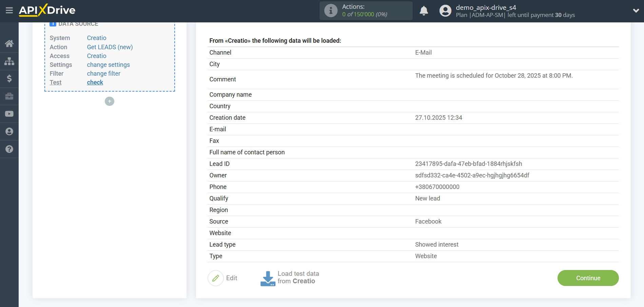The height and width of the screenshot is (307, 644).
Task: Open change filter in the Data Source block
Action: point(103,74)
